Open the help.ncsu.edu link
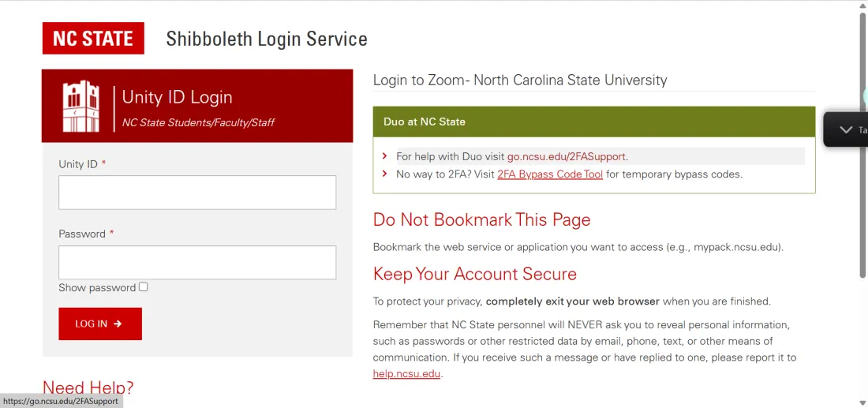The width and height of the screenshot is (868, 408). click(x=406, y=374)
